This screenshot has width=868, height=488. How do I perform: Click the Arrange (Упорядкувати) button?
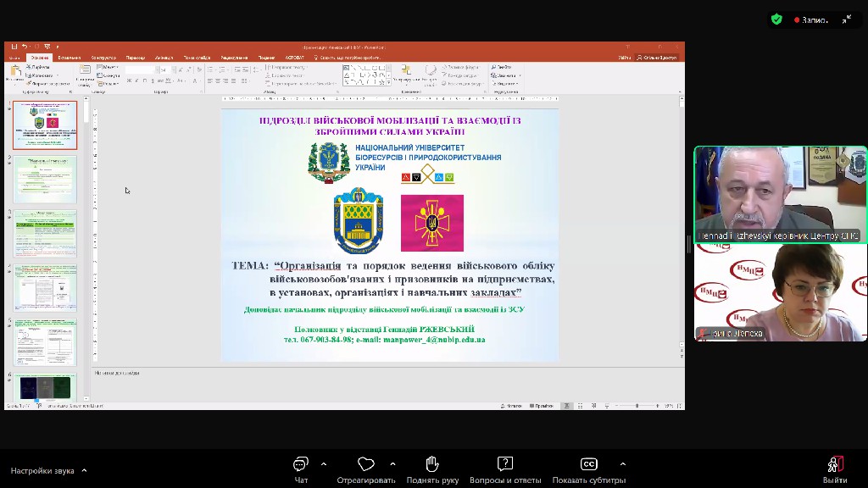click(x=406, y=75)
